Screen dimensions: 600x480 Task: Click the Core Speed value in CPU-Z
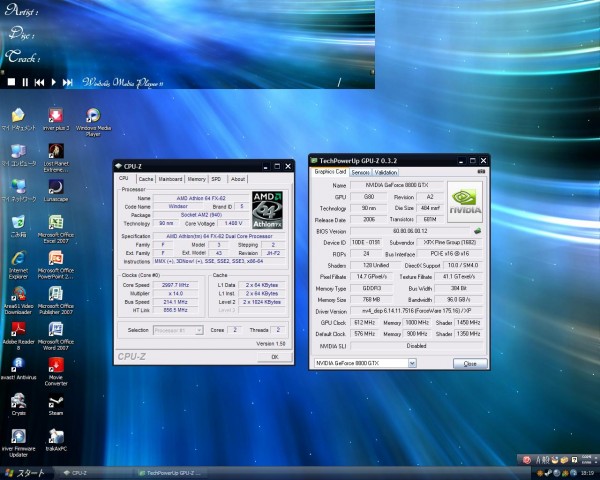[176, 285]
